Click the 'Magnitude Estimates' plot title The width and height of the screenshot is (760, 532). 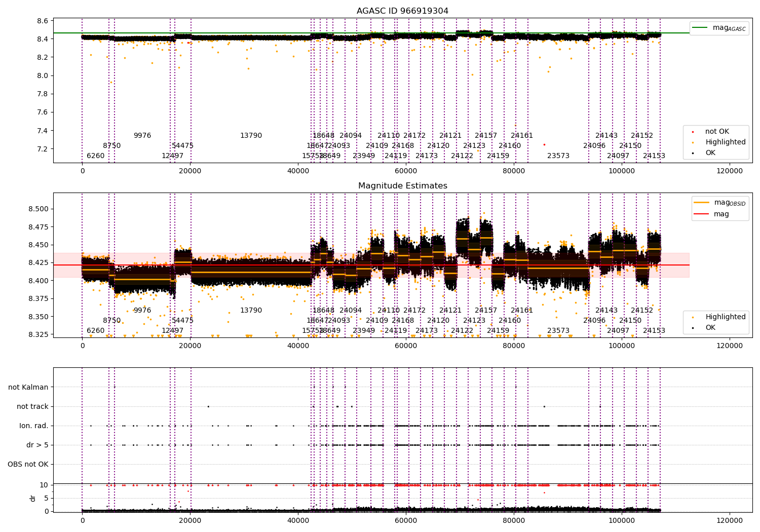click(x=402, y=186)
